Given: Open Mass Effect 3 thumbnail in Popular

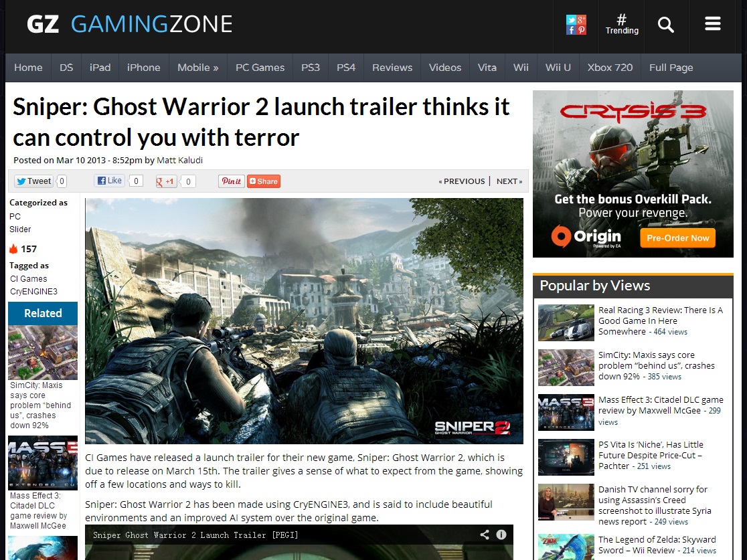Looking at the screenshot, I should coord(566,412).
